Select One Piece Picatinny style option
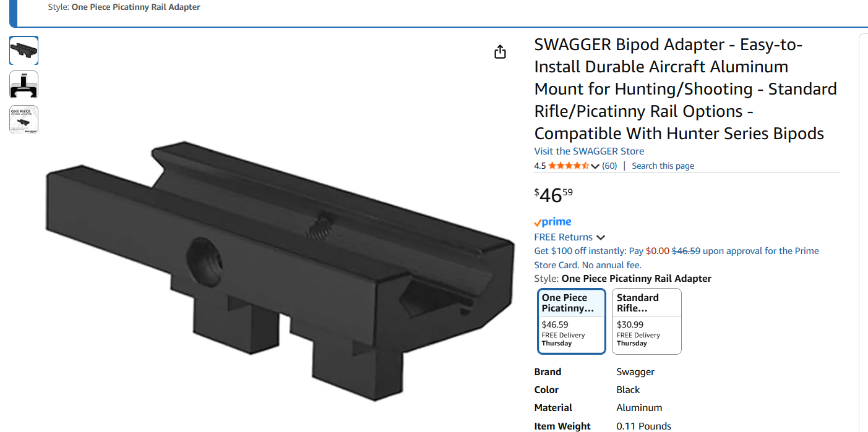 (x=572, y=321)
